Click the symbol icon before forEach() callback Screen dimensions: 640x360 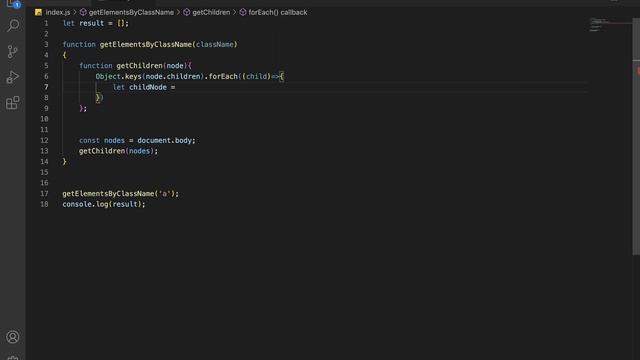[x=243, y=12]
